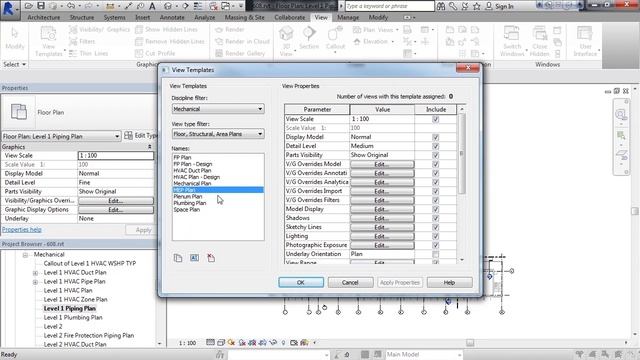Image resolution: width=640 pixels, height=360 pixels.
Task: Uncheck Include for V/G Overrides Filters
Action: click(x=436, y=200)
